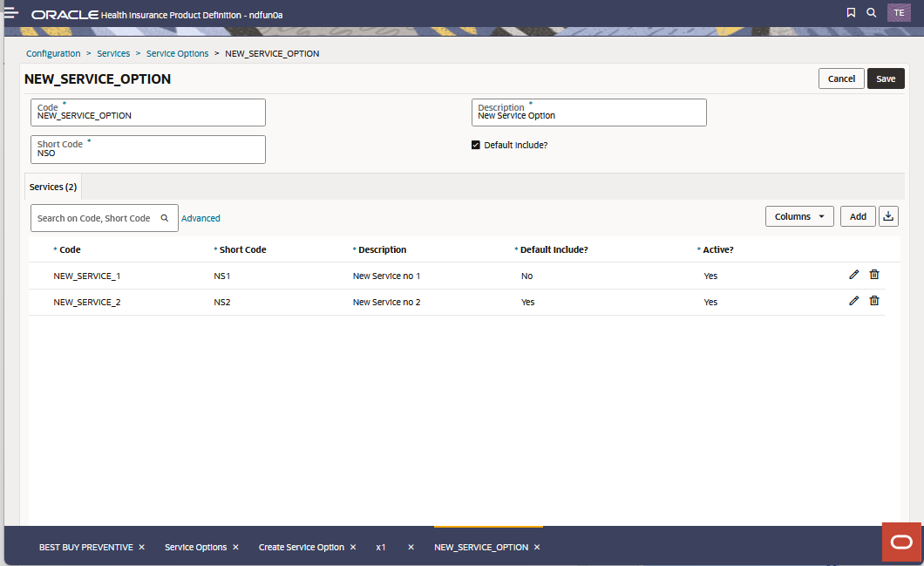Delete NEW_SERVICE_1 with the trash icon

874,274
